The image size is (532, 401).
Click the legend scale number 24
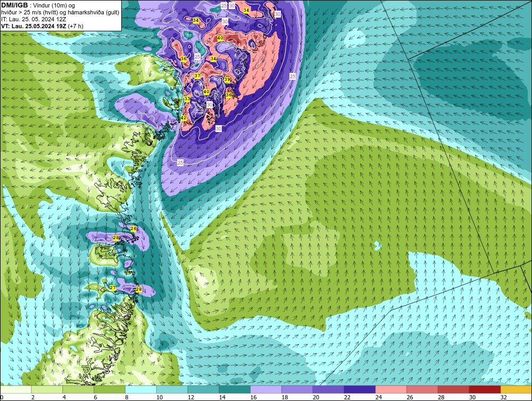point(378,397)
